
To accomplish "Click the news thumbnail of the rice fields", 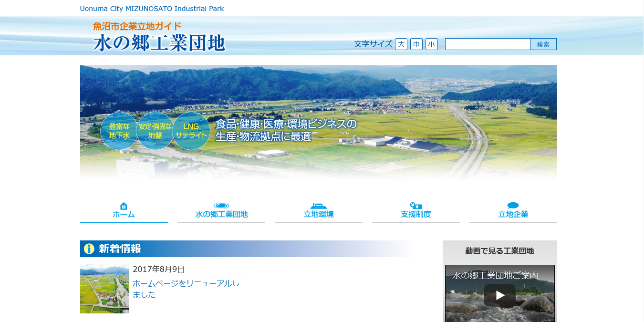I will click(x=104, y=289).
